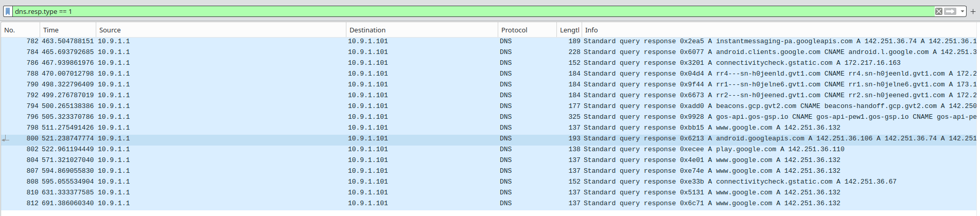Select packet 807 with ID 0xe74e
This screenshot has height=216, width=980.
489,171
